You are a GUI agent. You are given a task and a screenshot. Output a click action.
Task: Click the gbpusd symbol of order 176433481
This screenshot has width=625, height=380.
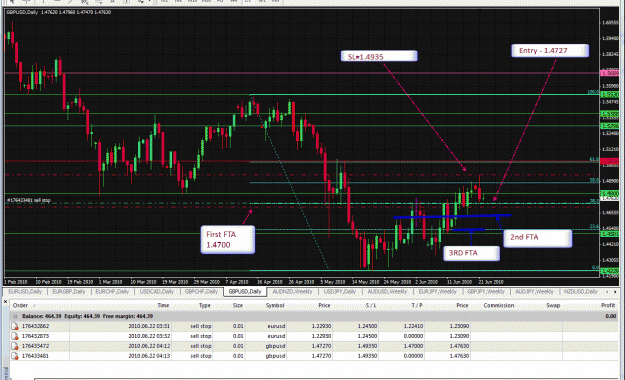[x=275, y=356]
